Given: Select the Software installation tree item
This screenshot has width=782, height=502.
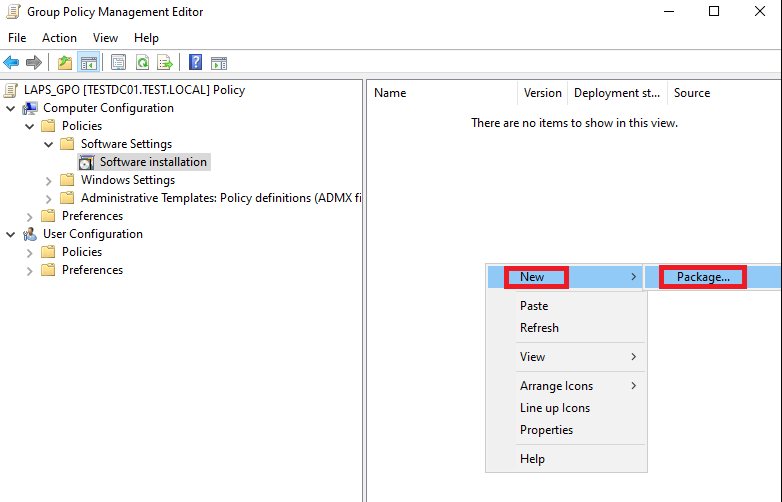Looking at the screenshot, I should coord(153,162).
